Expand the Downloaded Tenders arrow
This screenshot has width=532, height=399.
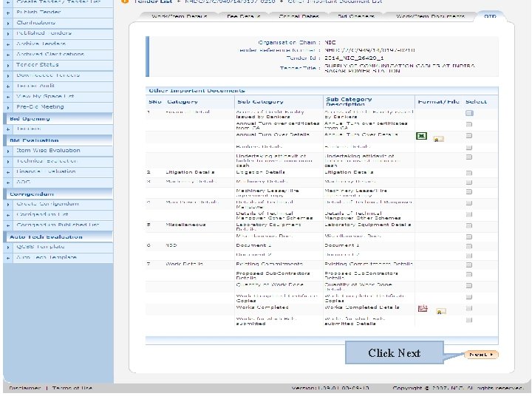pyautogui.click(x=8, y=76)
